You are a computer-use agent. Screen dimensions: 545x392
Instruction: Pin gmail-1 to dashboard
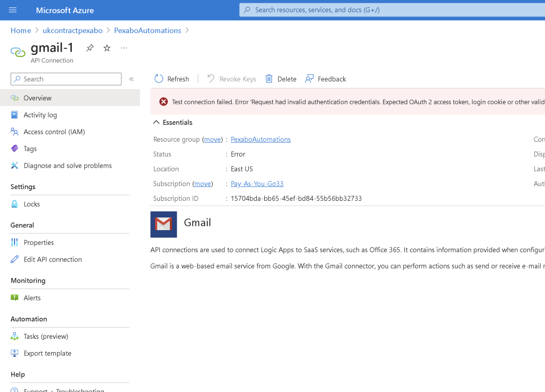pos(90,48)
